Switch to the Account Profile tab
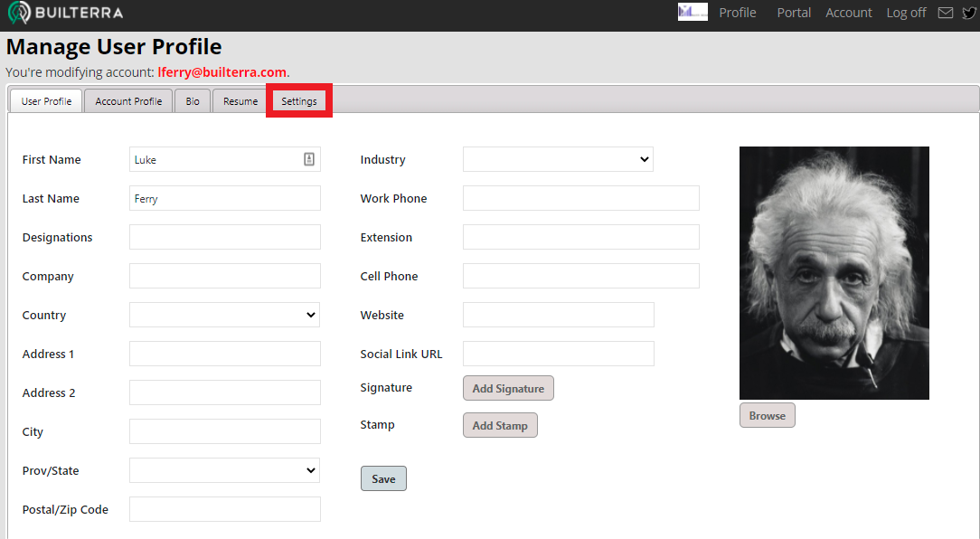The image size is (980, 539). [128, 101]
